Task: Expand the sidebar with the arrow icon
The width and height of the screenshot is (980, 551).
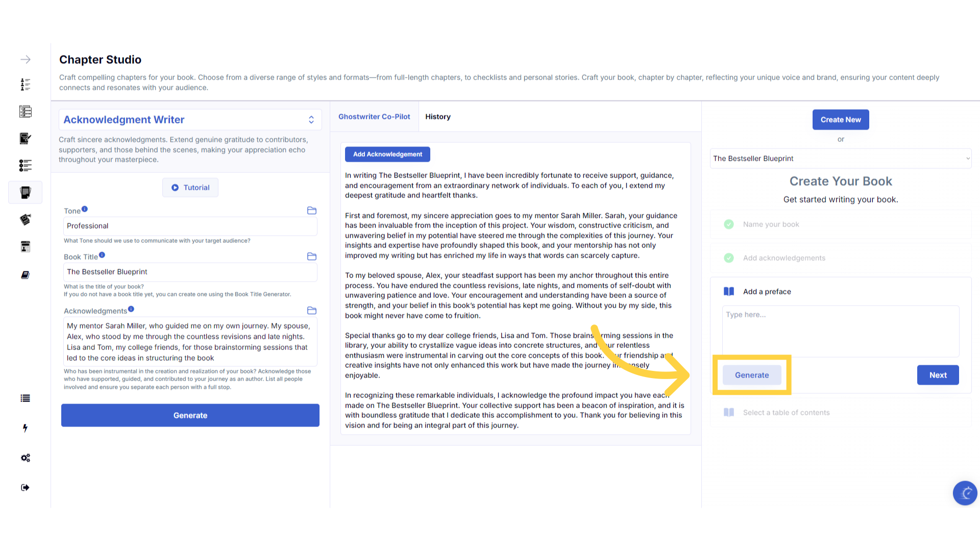Action: tap(25, 60)
